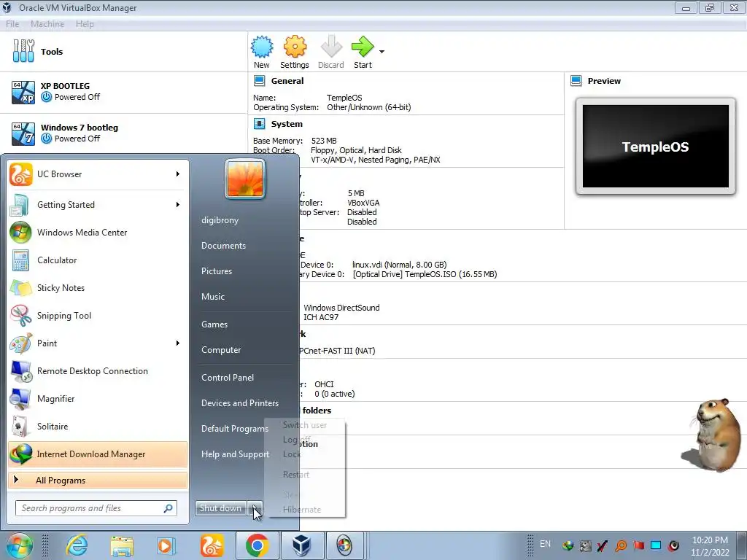This screenshot has height=560, width=747.
Task: Select the Tools entry in VirtualBox
Action: click(x=123, y=52)
